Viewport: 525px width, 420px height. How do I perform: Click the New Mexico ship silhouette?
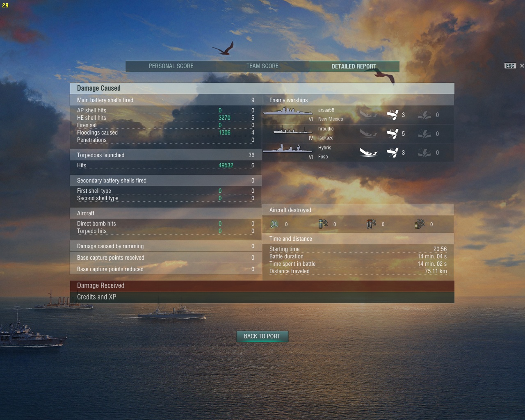pos(288,112)
